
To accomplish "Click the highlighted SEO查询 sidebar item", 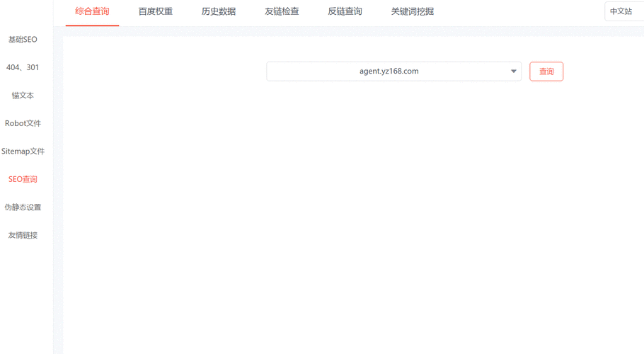I will pos(23,179).
